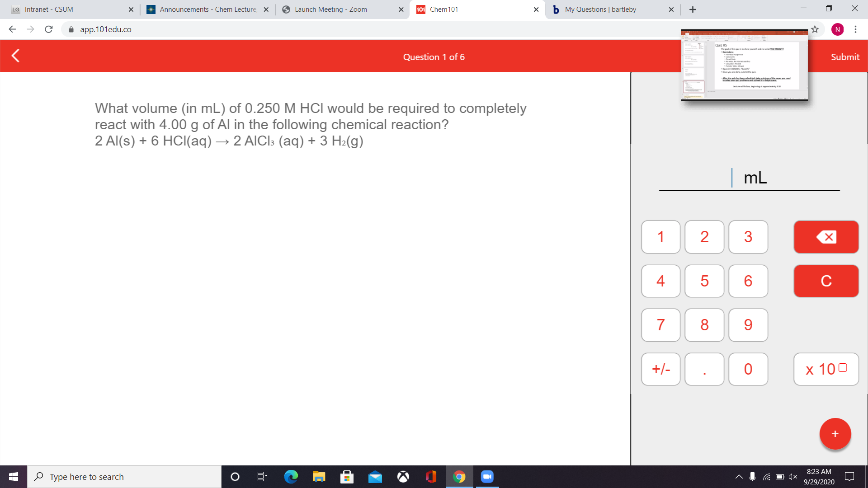
Task: Click the back arrow navigation icon
Action: [x=15, y=56]
